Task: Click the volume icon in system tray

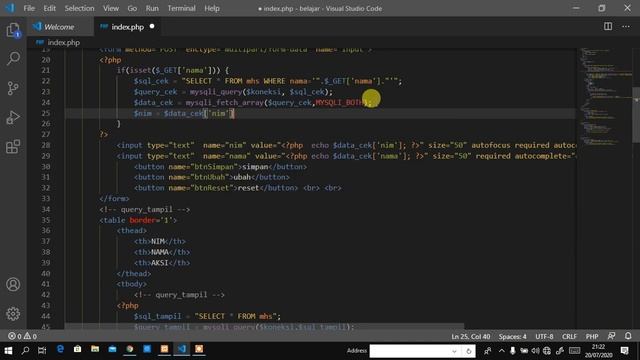Action: 535,351
